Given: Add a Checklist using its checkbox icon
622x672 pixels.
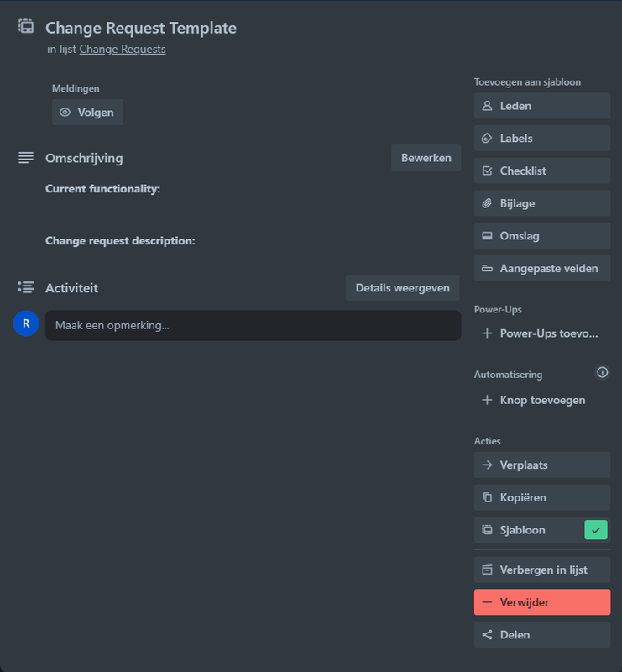Looking at the screenshot, I should [487, 171].
